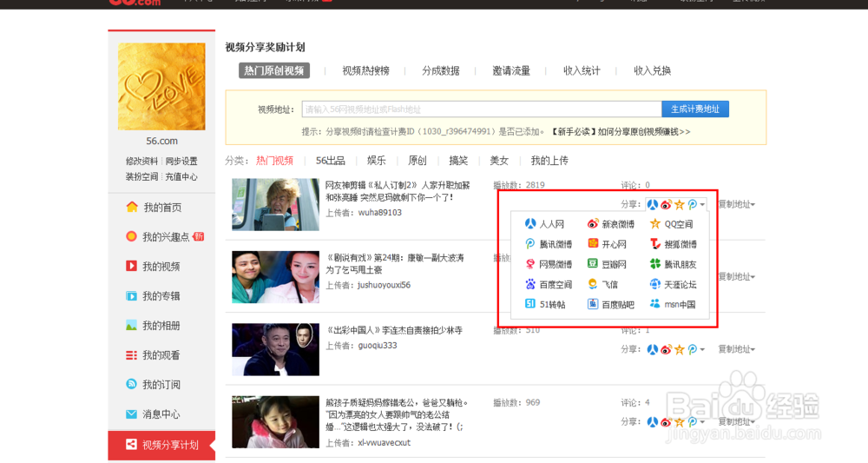Select 热门原创视频 tab

click(x=274, y=71)
